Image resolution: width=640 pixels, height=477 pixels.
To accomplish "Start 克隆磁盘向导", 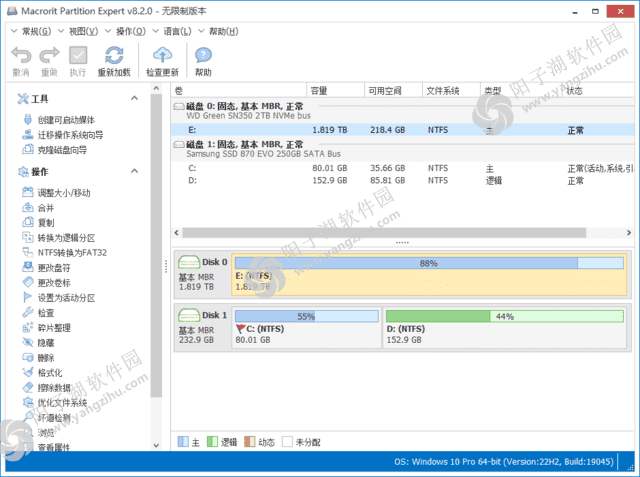I will (x=62, y=150).
